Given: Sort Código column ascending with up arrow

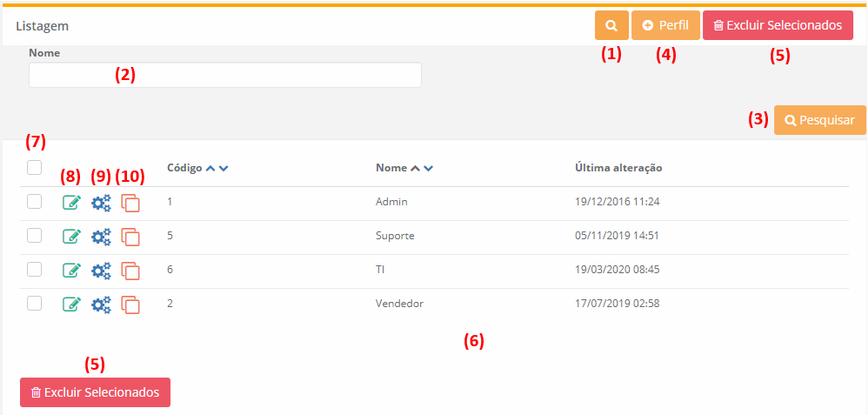Looking at the screenshot, I should [210, 168].
